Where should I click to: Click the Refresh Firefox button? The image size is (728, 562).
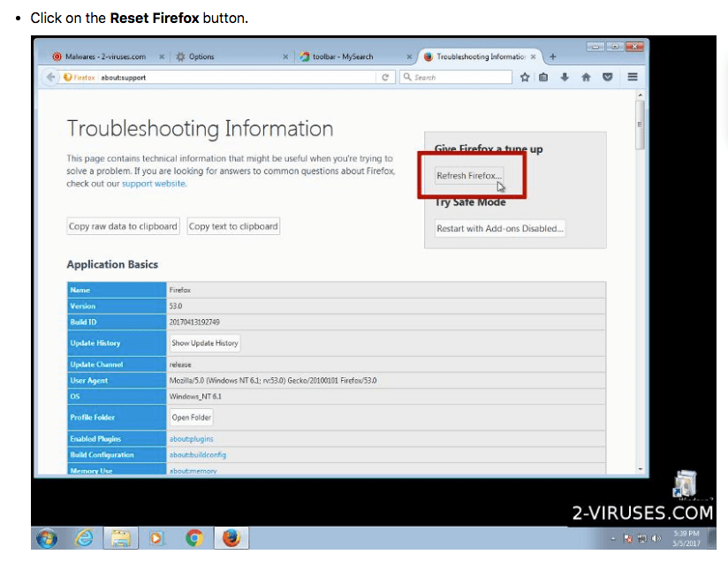[469, 176]
